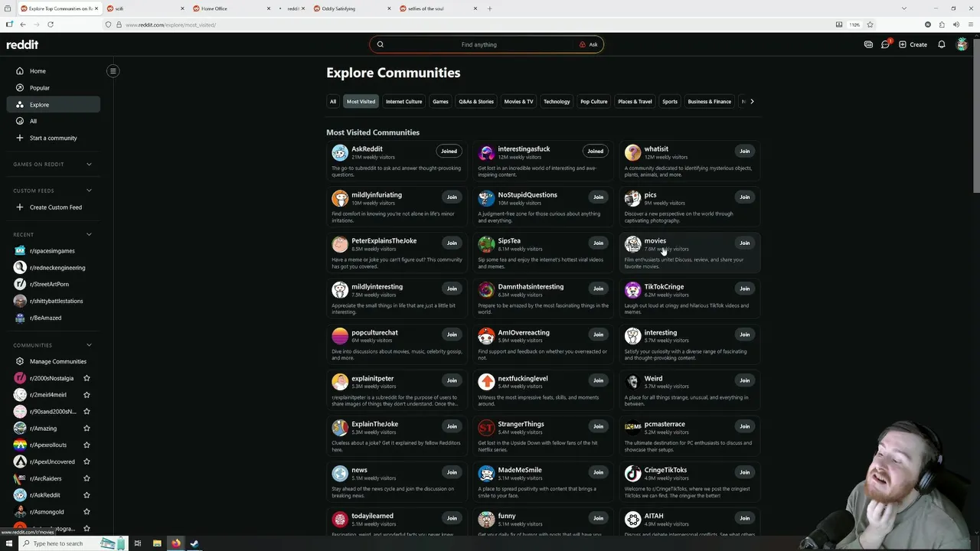Open All feed in sidebar

click(x=53, y=121)
